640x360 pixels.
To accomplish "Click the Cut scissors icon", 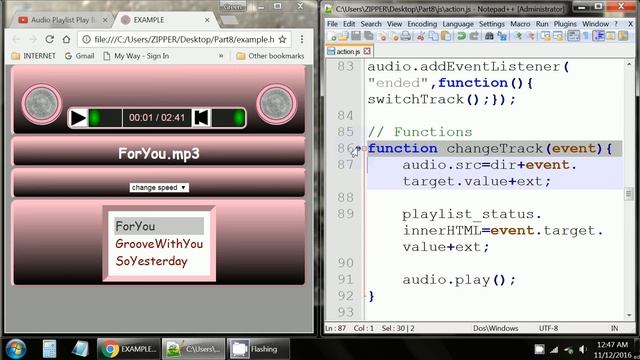I will (421, 36).
